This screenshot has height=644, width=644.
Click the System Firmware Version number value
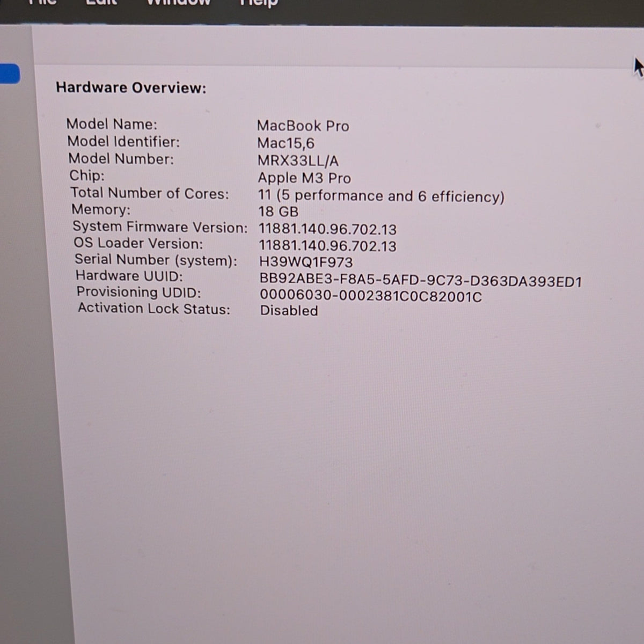click(x=328, y=230)
